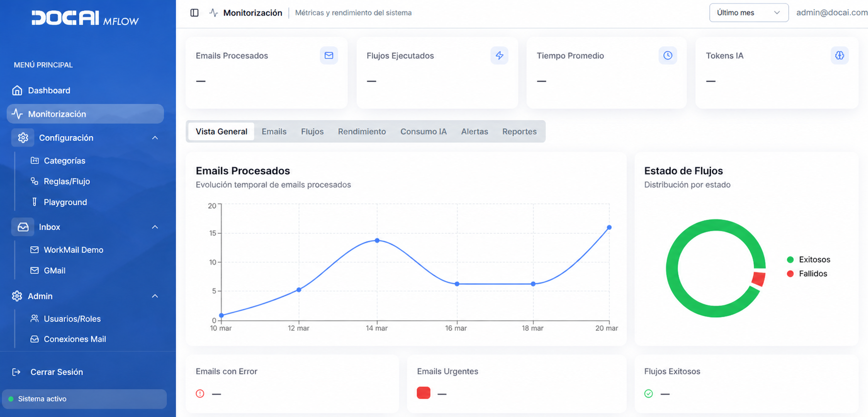Image resolution: width=868 pixels, height=417 pixels.
Task: Click the Inbox tray icon
Action: point(23,227)
